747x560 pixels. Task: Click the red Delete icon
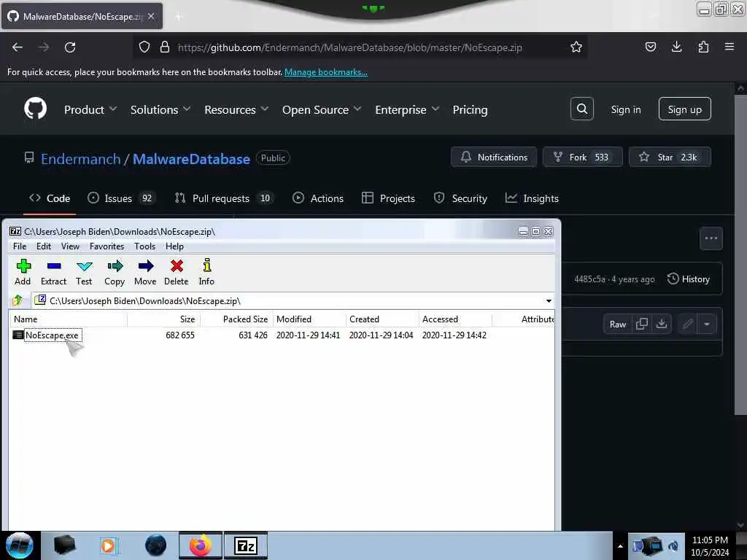click(x=177, y=273)
